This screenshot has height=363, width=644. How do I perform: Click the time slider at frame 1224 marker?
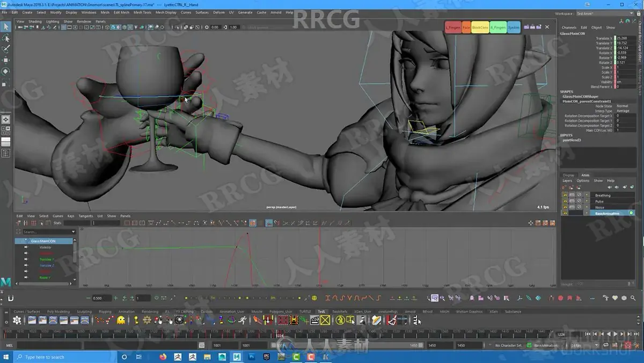(x=280, y=335)
